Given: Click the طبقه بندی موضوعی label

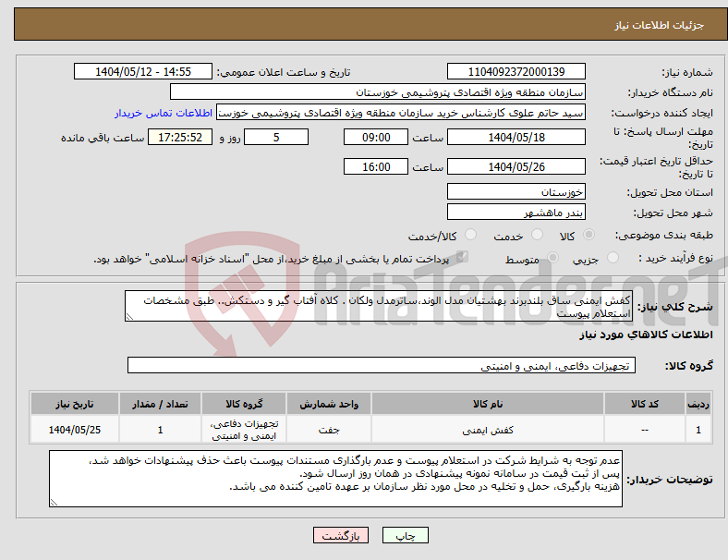Looking at the screenshot, I should coord(664,235).
